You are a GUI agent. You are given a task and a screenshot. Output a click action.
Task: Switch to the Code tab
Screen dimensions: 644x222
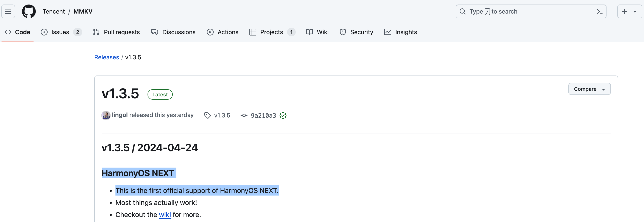[17, 32]
